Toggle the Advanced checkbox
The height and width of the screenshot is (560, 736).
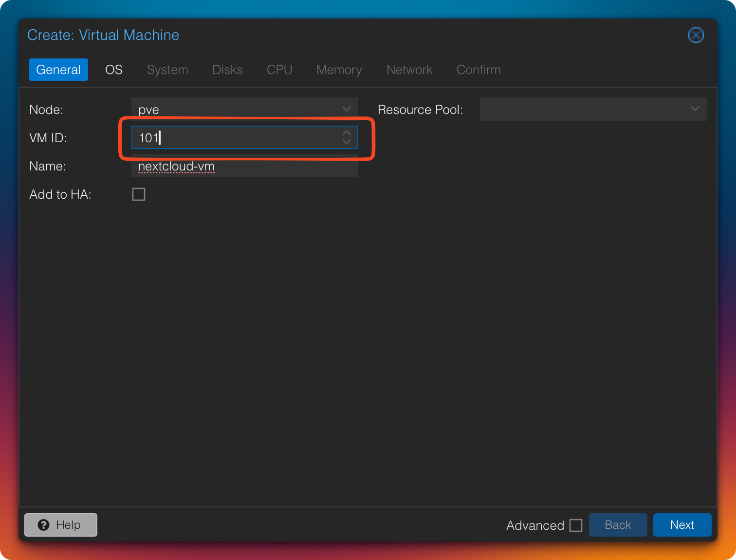coord(576,525)
